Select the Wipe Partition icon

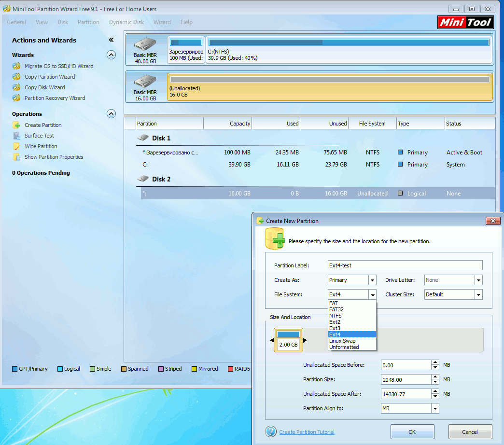[x=16, y=146]
